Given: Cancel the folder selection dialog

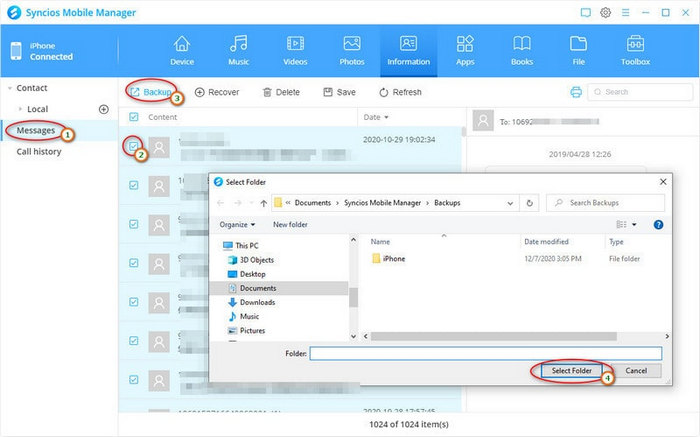Looking at the screenshot, I should click(x=636, y=370).
